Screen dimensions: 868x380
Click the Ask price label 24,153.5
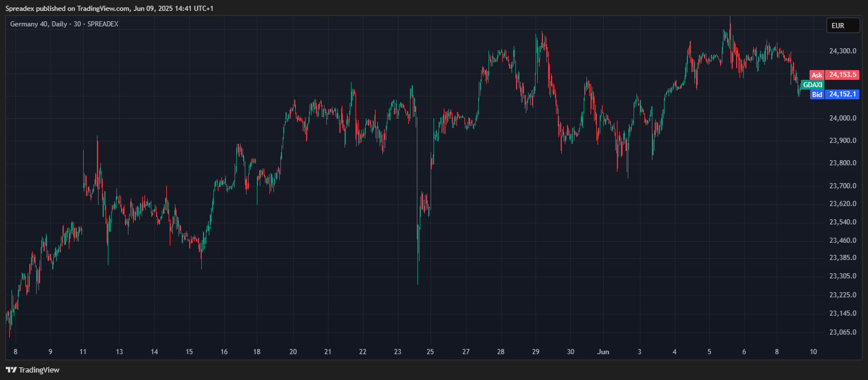[x=842, y=75]
